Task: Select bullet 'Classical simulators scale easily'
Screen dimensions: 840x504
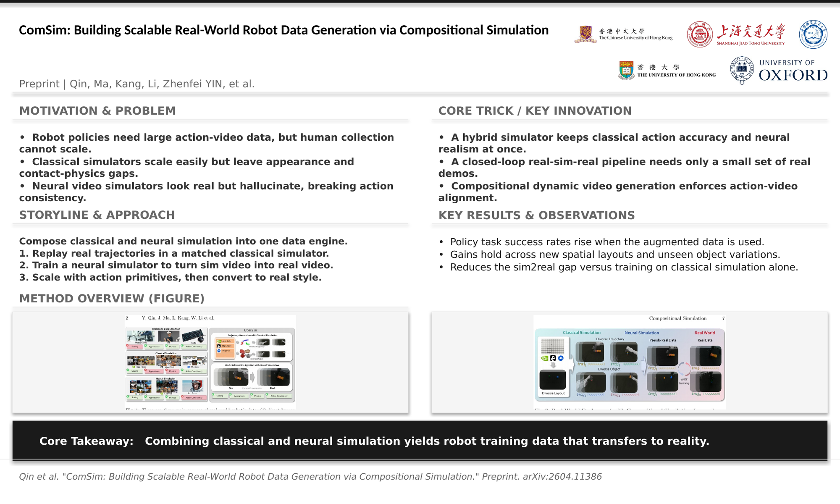Action: (187, 168)
